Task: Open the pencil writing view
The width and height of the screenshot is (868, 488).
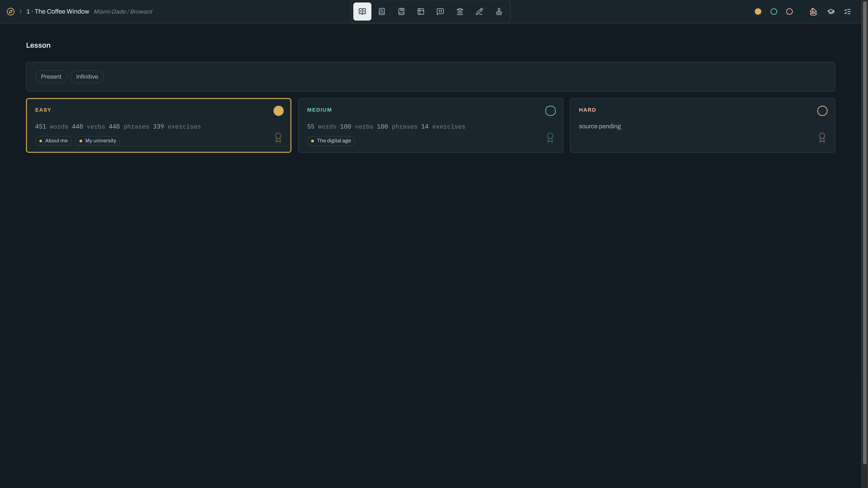Action: point(479,12)
